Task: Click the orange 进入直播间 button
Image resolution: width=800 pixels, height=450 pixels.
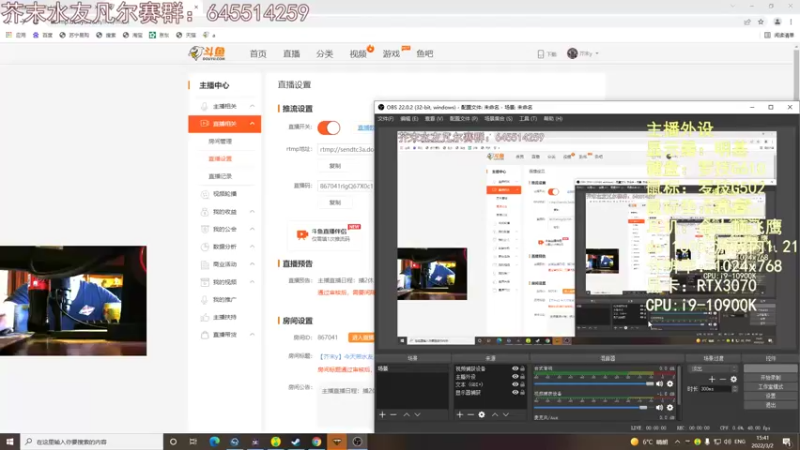Action: tap(362, 337)
